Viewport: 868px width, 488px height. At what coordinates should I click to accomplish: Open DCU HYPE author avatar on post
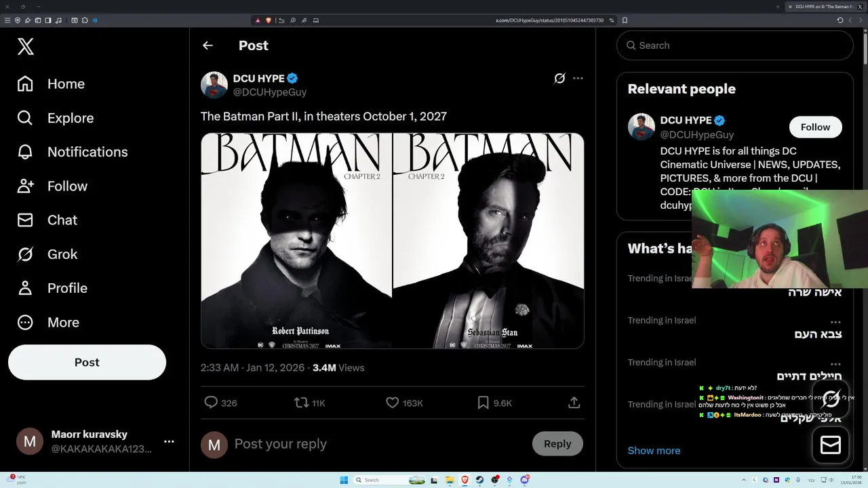coord(214,85)
